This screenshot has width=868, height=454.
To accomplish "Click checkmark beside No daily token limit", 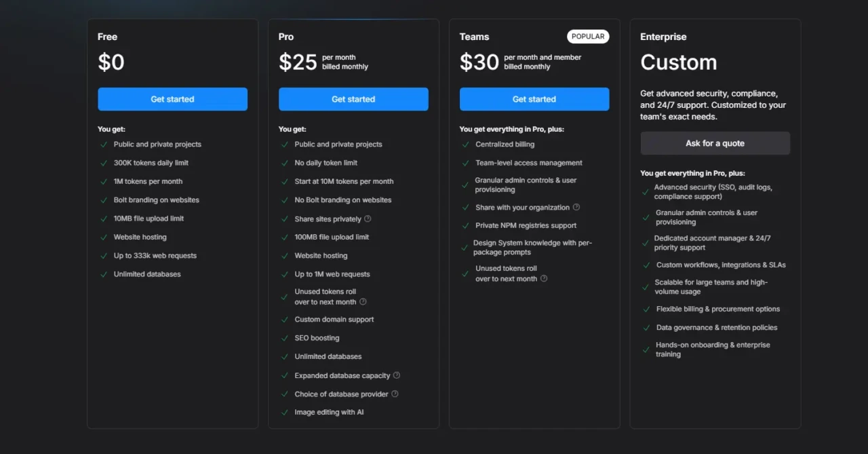I will 285,163.
